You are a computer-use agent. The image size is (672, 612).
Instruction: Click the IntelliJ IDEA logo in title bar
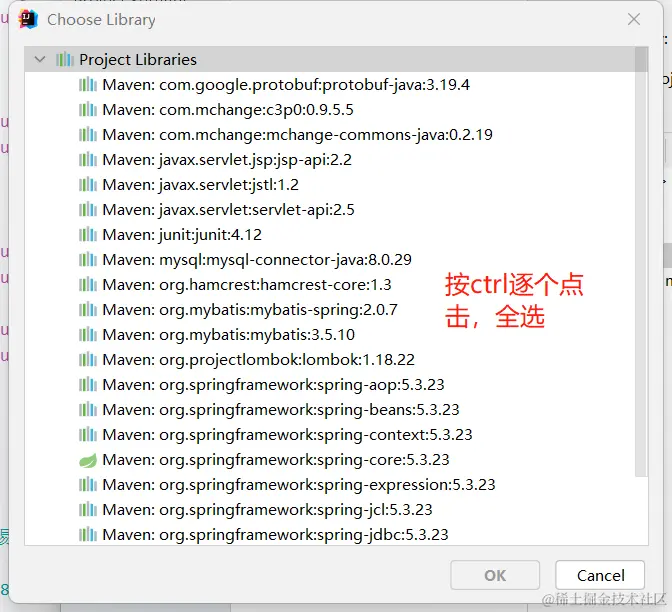(28, 19)
